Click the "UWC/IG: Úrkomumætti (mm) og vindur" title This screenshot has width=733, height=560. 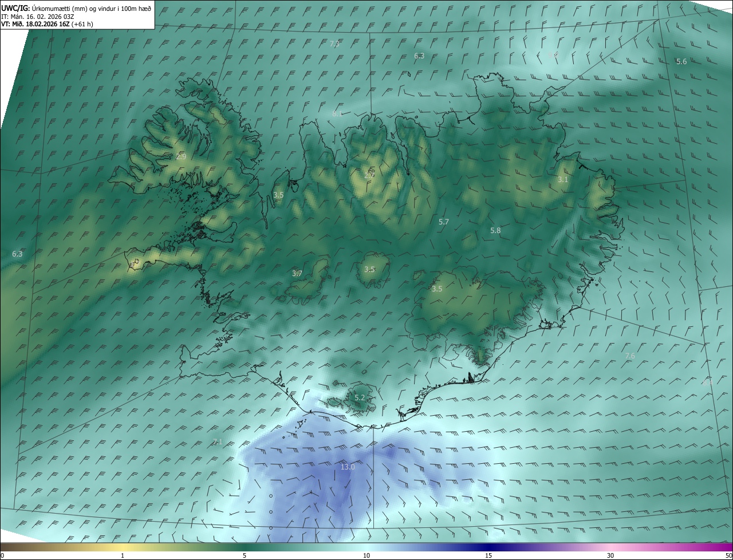coord(76,9)
